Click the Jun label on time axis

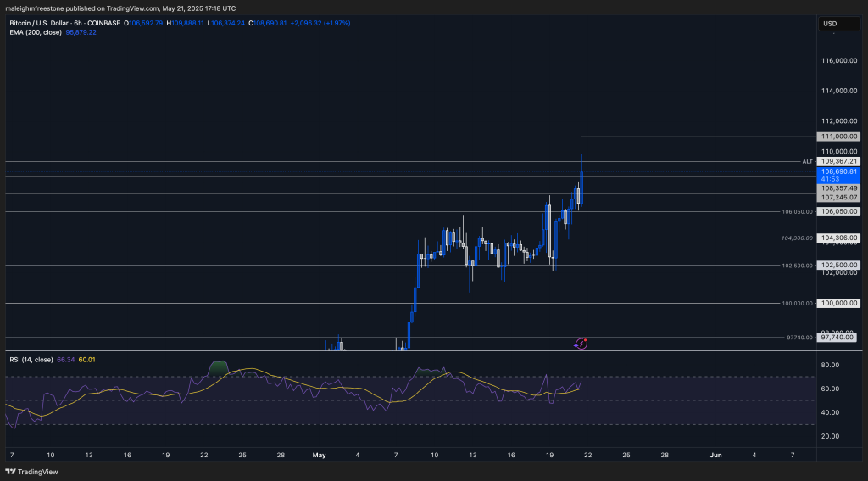coord(715,456)
